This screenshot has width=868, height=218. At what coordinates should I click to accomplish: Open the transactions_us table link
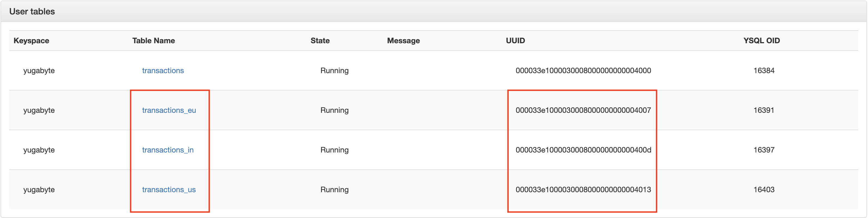pyautogui.click(x=168, y=190)
